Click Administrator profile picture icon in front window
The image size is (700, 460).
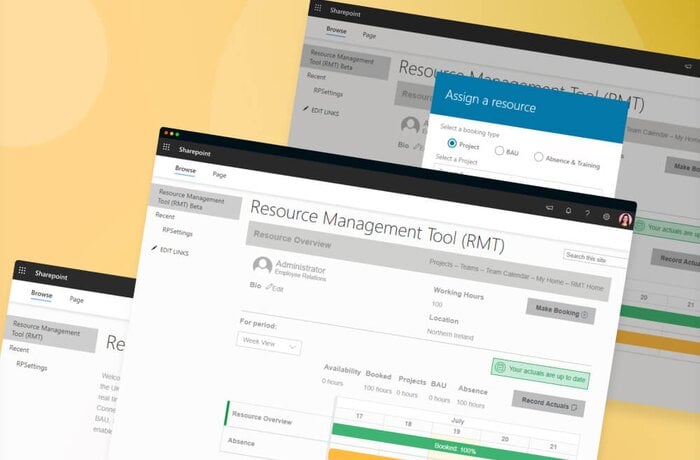262,265
